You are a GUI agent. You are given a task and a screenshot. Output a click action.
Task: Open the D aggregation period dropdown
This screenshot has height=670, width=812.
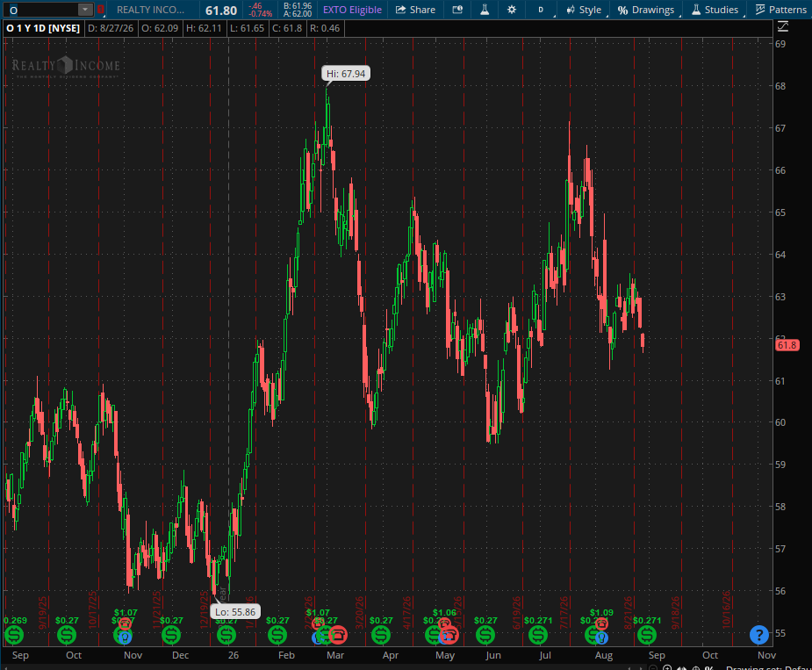(543, 10)
